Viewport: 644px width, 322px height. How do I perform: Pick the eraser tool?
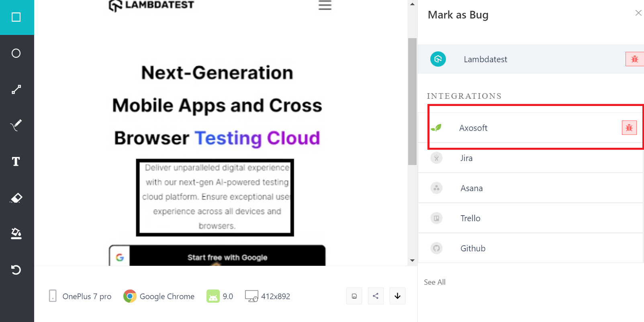click(16, 198)
